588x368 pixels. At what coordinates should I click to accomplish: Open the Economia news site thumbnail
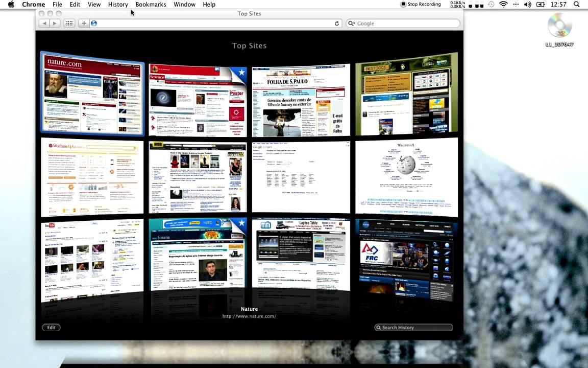[198, 254]
